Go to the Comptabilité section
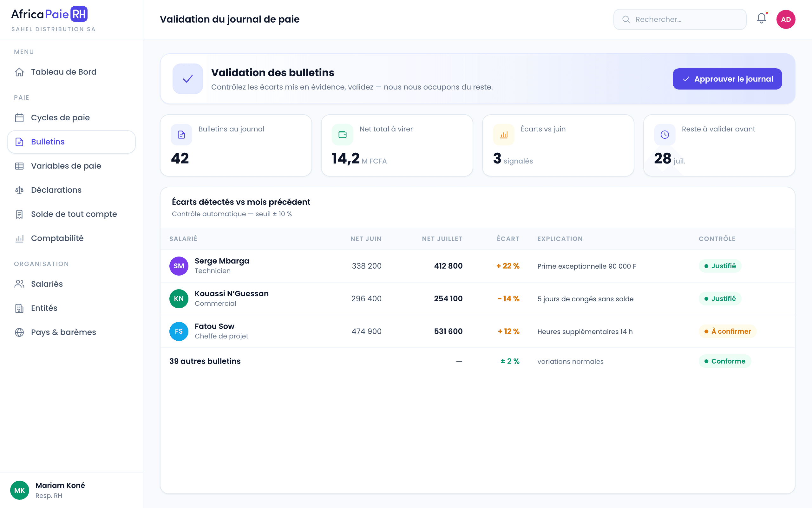 coord(71,238)
